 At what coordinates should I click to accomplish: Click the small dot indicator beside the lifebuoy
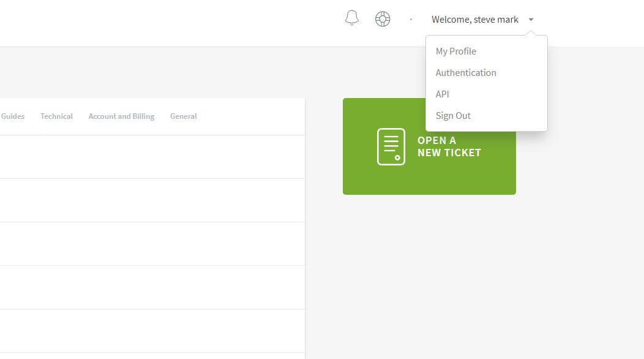point(410,18)
